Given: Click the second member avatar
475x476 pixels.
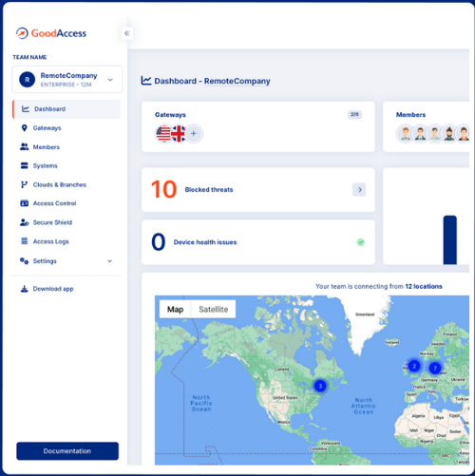Looking at the screenshot, I should [420, 133].
